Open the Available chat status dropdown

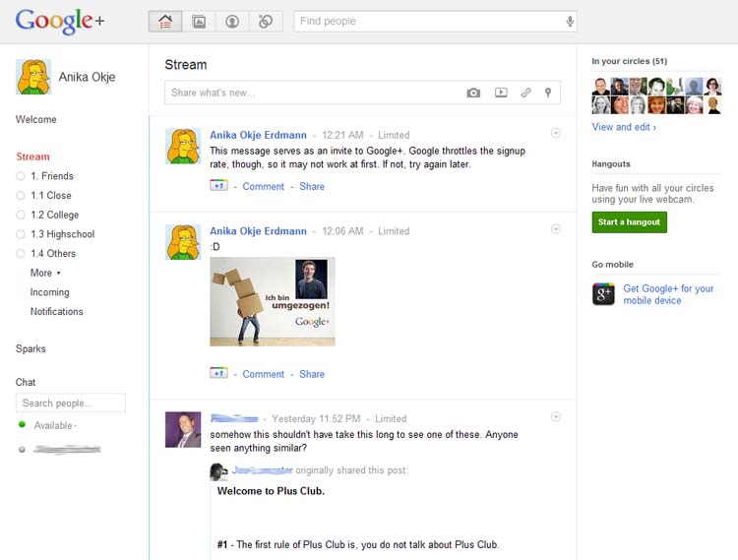[x=55, y=425]
